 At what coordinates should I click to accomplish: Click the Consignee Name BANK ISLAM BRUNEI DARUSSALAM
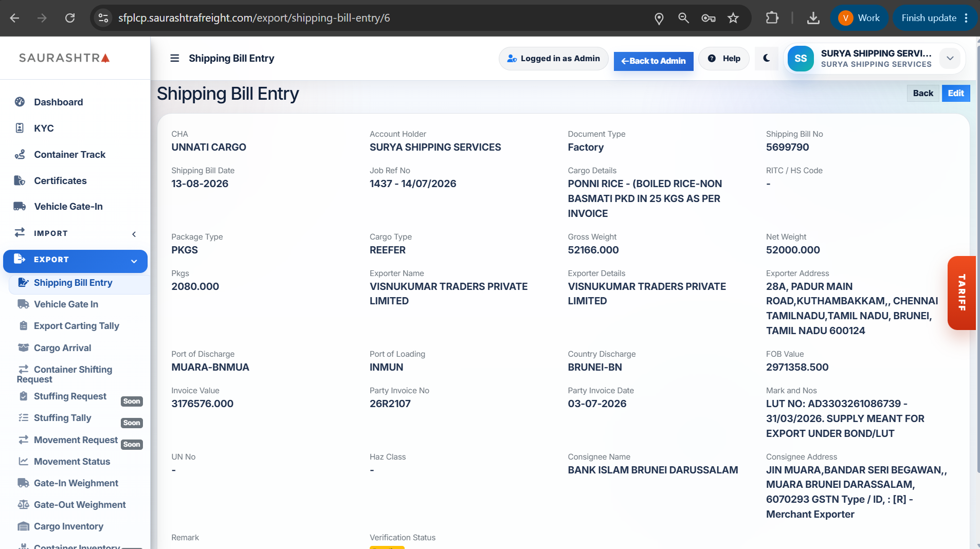[x=652, y=470]
